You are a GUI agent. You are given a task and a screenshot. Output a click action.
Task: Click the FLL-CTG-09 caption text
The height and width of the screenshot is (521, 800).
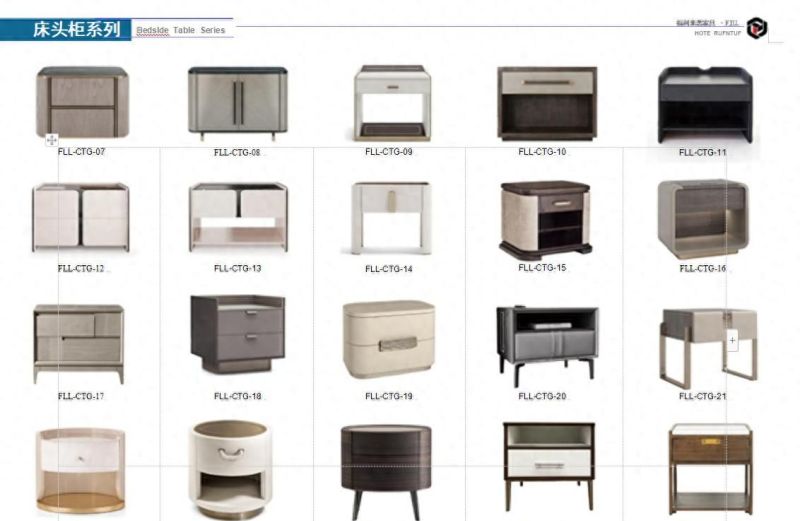(x=389, y=152)
